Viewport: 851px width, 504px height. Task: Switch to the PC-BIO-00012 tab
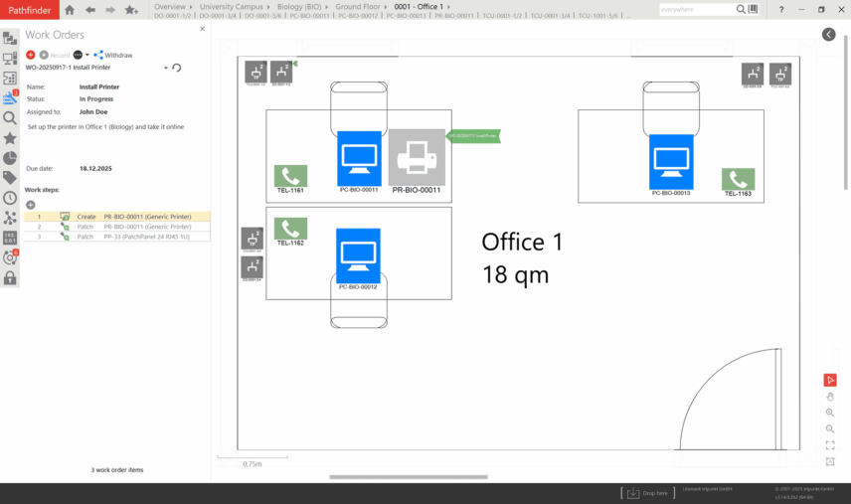358,16
